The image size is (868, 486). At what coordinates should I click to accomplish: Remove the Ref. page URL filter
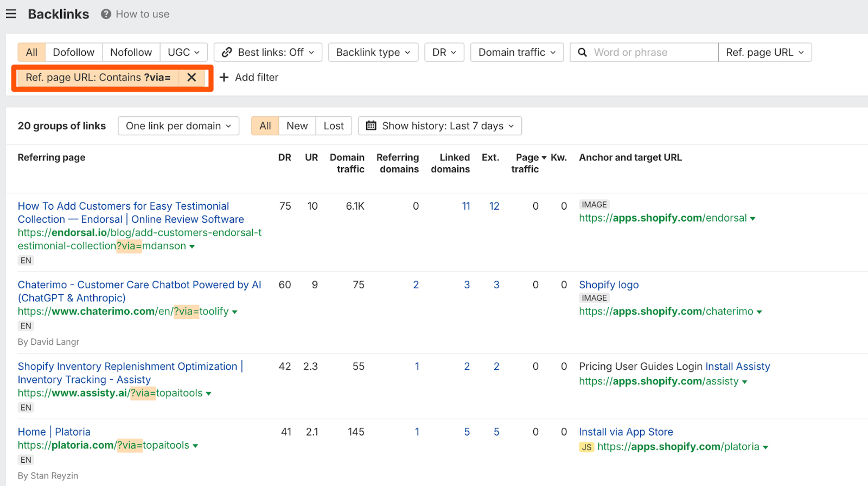(192, 77)
